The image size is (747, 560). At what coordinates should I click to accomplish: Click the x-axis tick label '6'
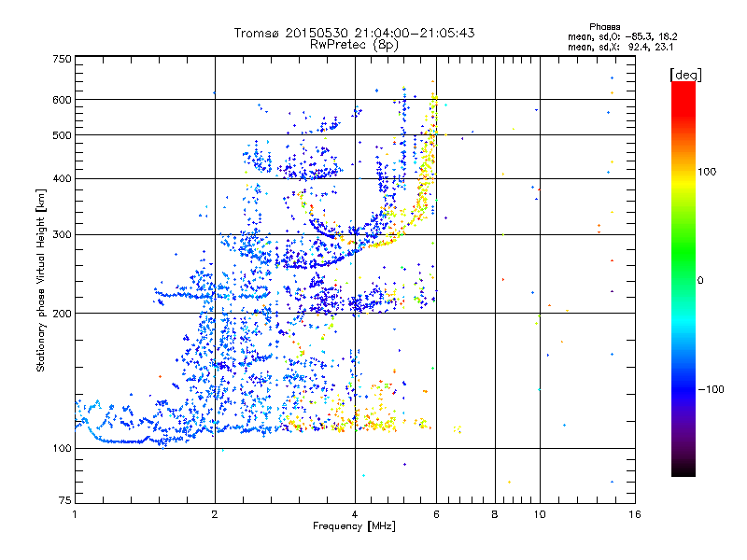436,514
